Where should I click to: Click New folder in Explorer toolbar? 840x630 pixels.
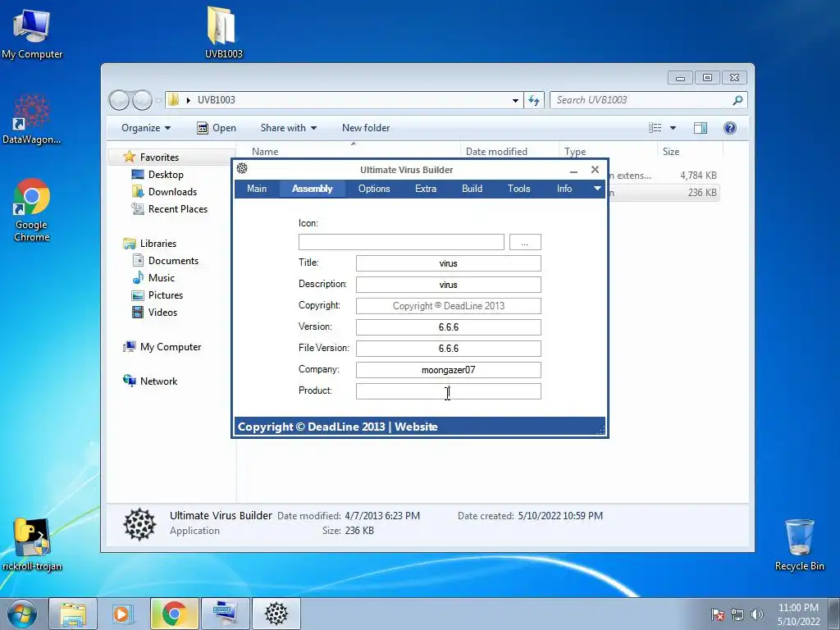pos(366,127)
